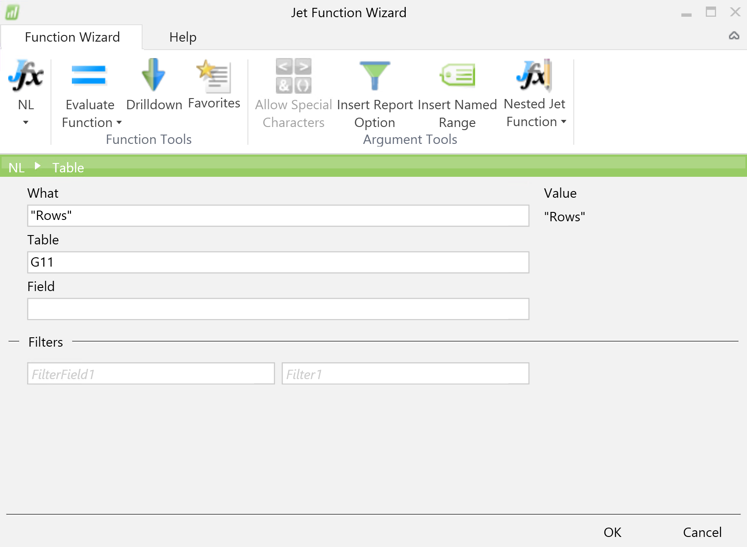Open the Favorites star icon
The height and width of the screenshot is (547, 747).
click(214, 76)
